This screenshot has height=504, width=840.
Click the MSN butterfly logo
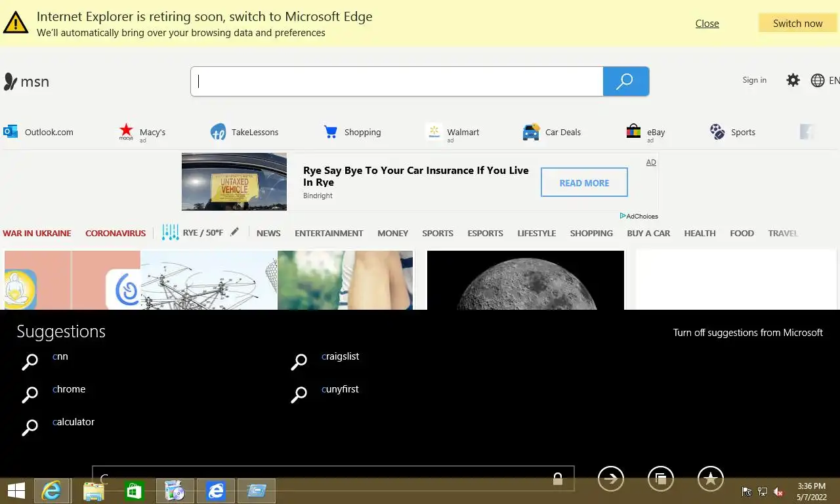(x=10, y=81)
